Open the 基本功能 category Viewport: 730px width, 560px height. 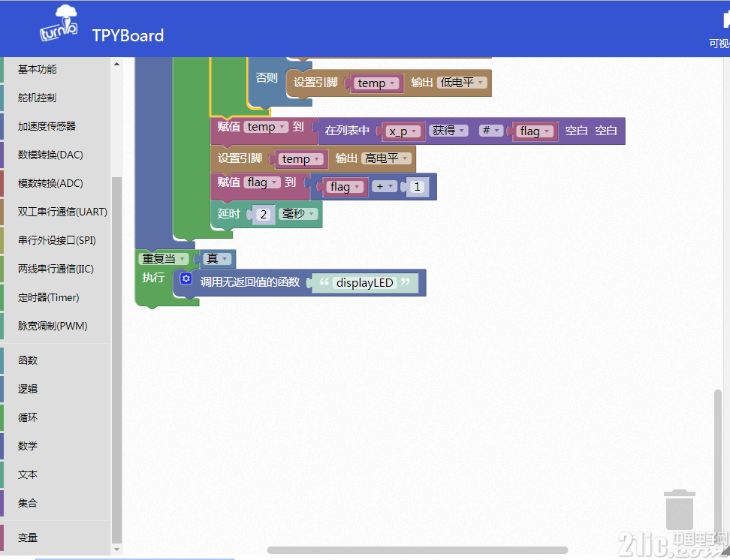click(38, 69)
